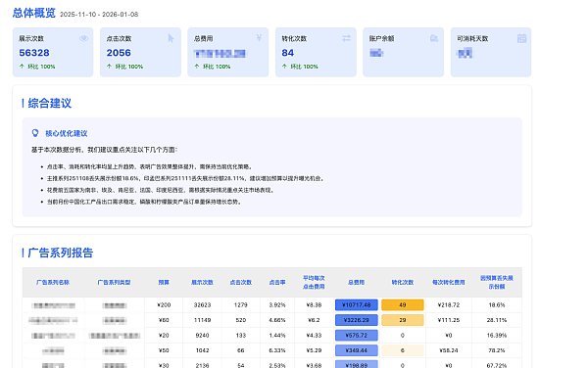
Task: Click the swap arrows icon in 转化次数 card
Action: point(346,38)
